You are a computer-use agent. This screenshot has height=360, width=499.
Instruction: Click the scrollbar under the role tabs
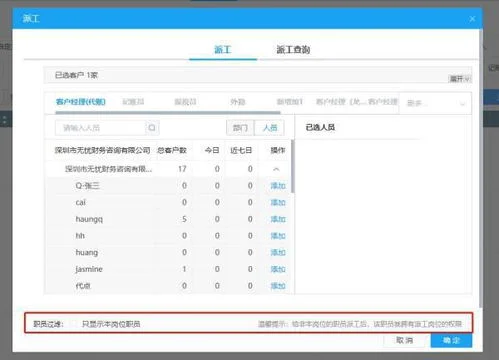[x=168, y=113]
